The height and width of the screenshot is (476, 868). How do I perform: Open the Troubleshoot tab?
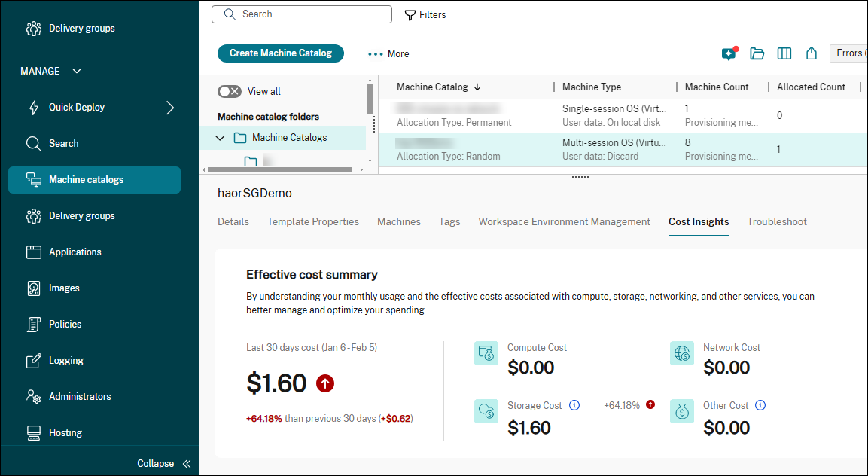tap(776, 221)
